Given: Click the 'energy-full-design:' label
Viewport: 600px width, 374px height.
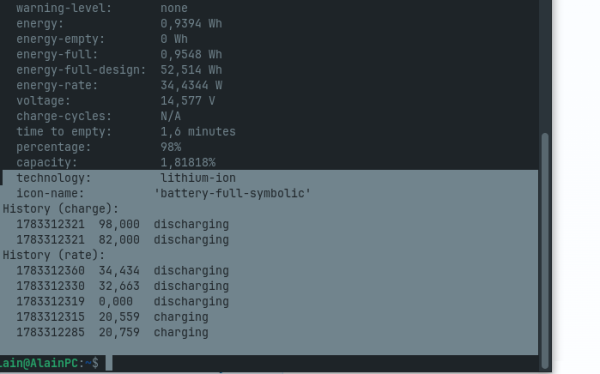Looking at the screenshot, I should [81, 70].
